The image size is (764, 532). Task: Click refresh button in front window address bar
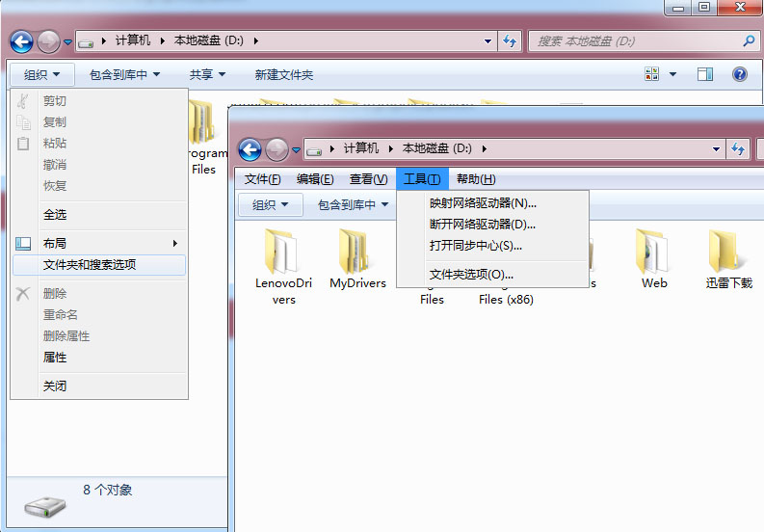[737, 149]
